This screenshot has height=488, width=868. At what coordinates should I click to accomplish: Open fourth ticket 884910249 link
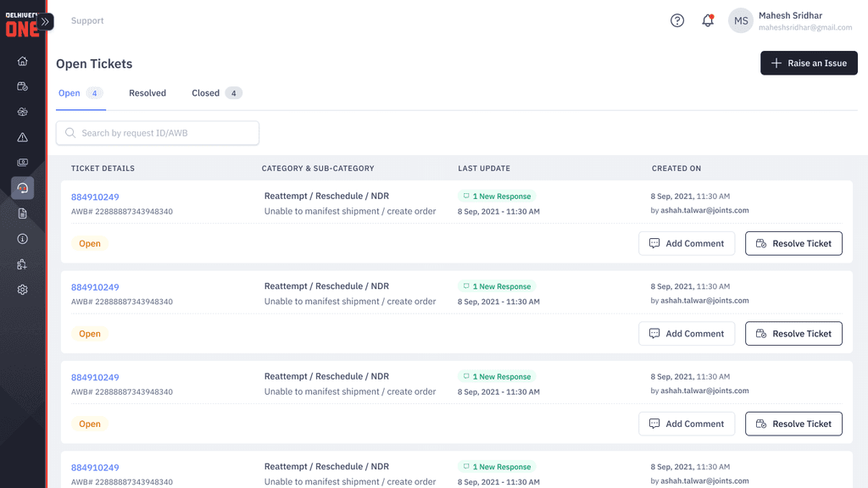tap(95, 468)
